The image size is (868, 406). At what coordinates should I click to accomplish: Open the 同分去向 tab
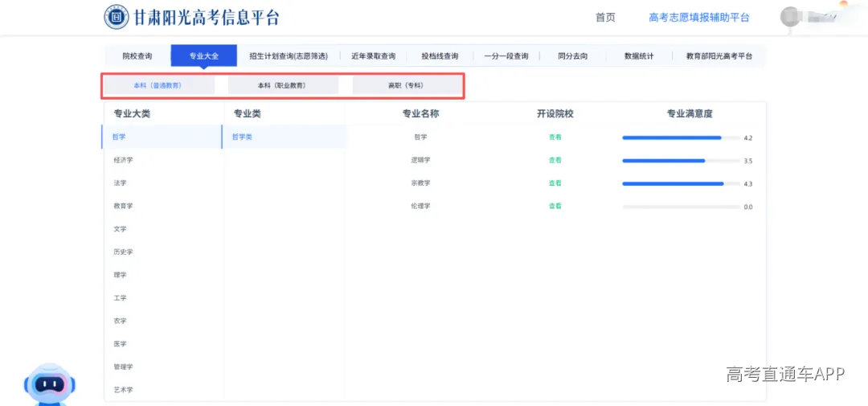[x=572, y=56]
